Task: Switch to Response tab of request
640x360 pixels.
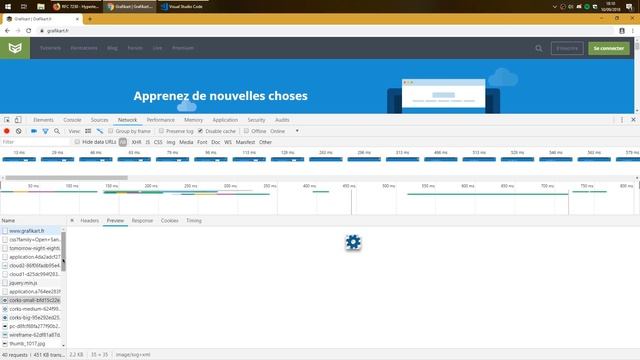Action: point(142,220)
